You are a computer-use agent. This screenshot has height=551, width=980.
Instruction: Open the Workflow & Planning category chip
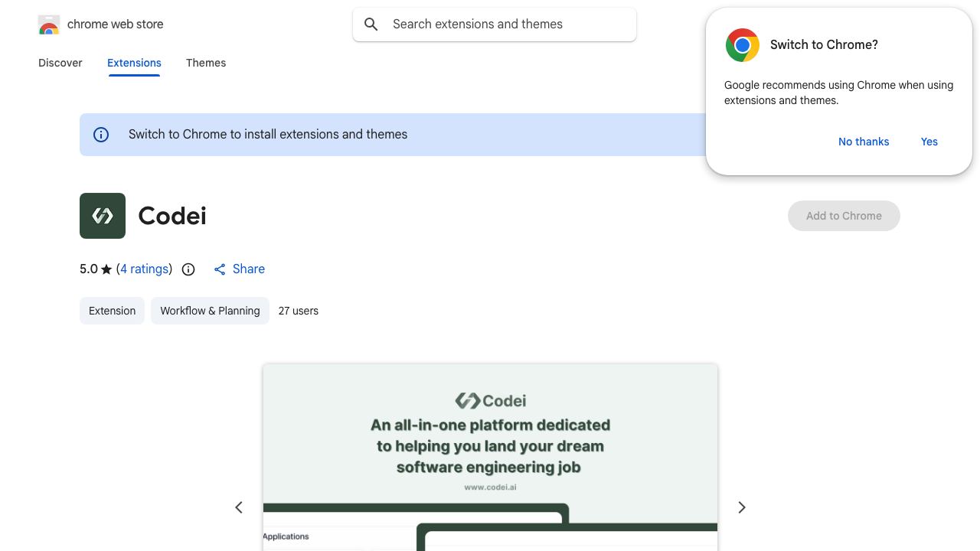(x=210, y=311)
